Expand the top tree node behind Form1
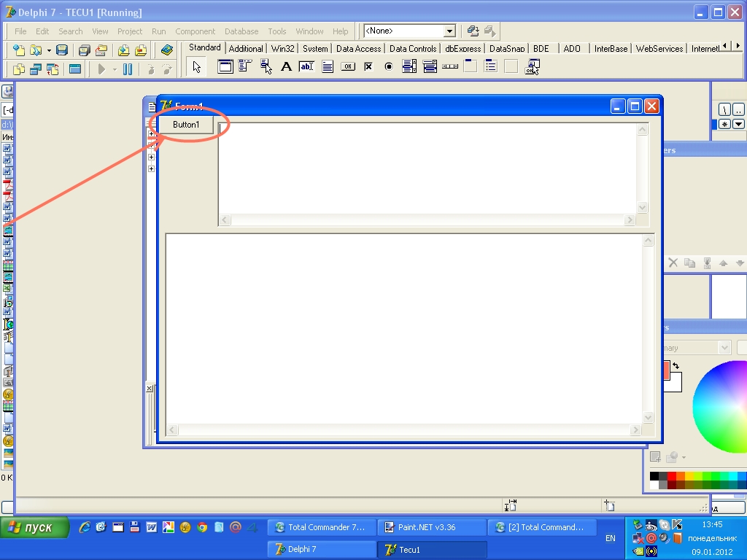 pos(151,134)
